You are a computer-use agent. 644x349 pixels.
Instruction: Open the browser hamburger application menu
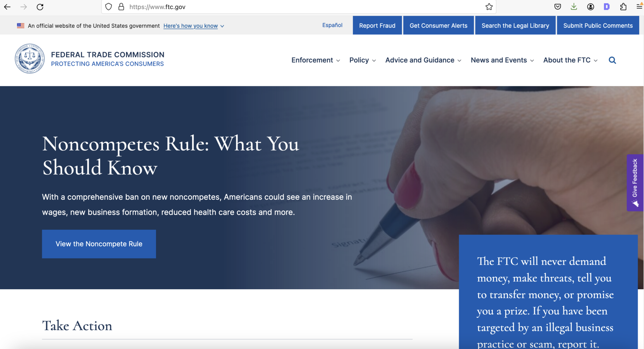click(639, 6)
